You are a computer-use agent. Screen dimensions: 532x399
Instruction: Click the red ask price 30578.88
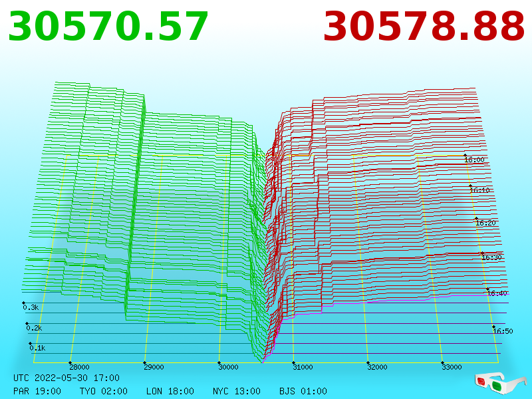pos(424,27)
